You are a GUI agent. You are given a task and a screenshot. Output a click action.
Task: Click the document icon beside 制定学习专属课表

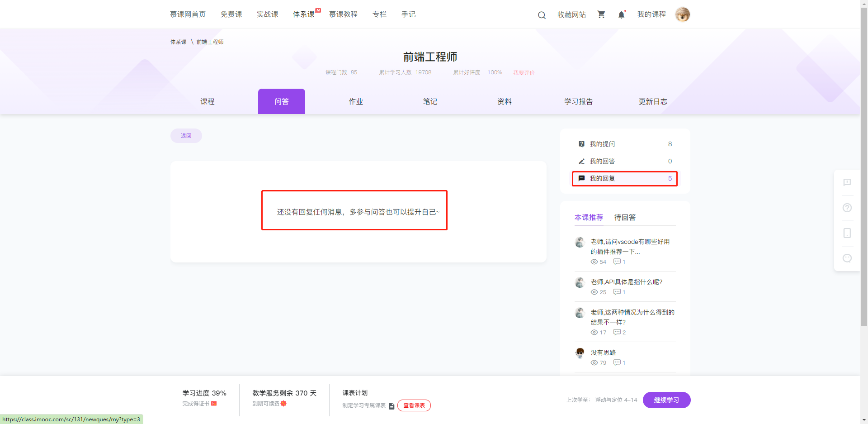[392, 406]
